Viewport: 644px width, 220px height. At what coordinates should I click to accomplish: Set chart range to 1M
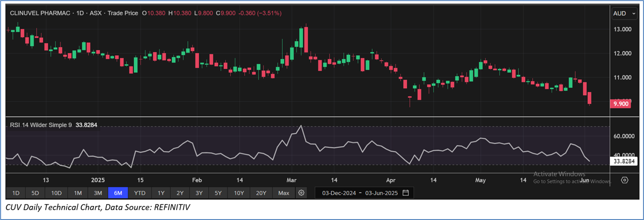point(78,193)
